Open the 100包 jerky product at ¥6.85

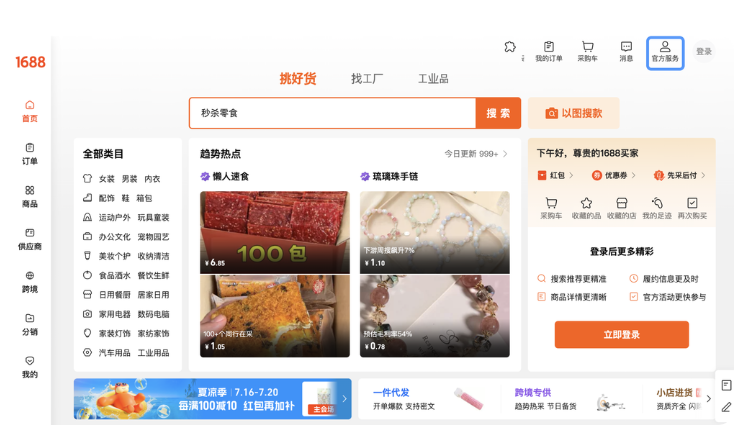[275, 233]
